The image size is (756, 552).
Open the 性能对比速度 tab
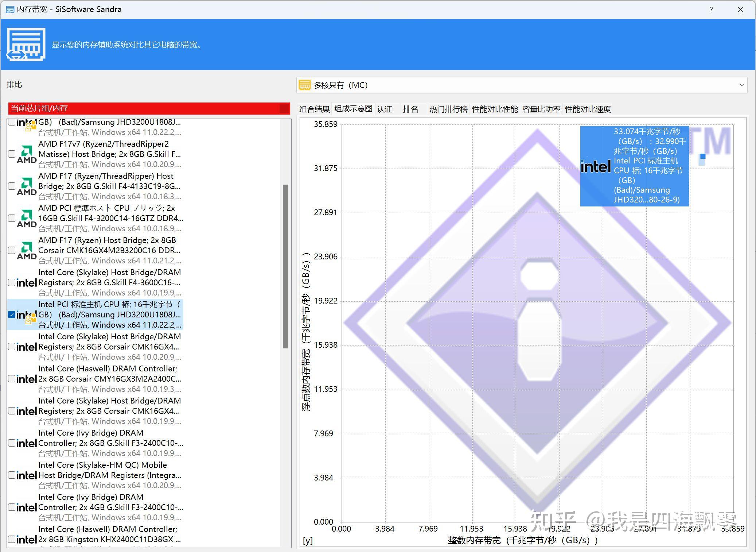point(588,109)
